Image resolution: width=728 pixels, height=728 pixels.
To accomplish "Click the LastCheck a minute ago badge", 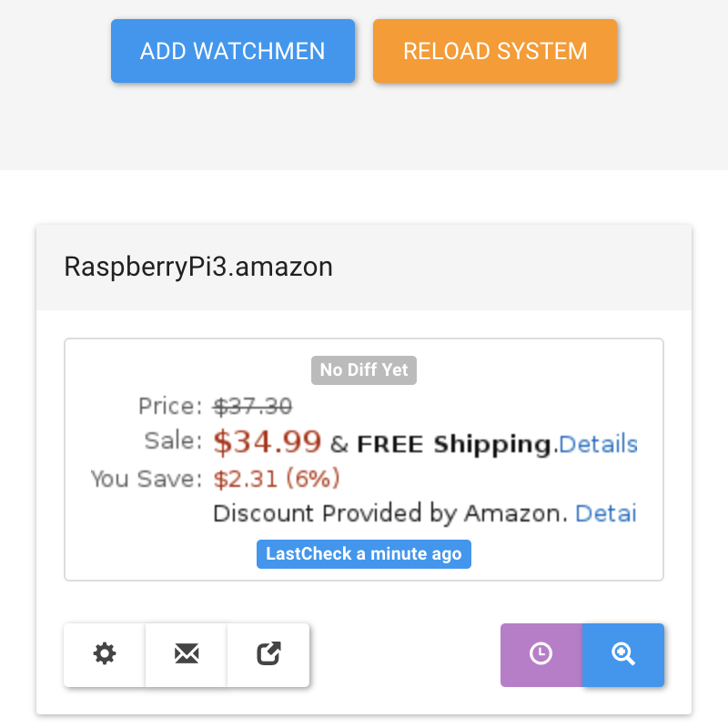I will 364,554.
